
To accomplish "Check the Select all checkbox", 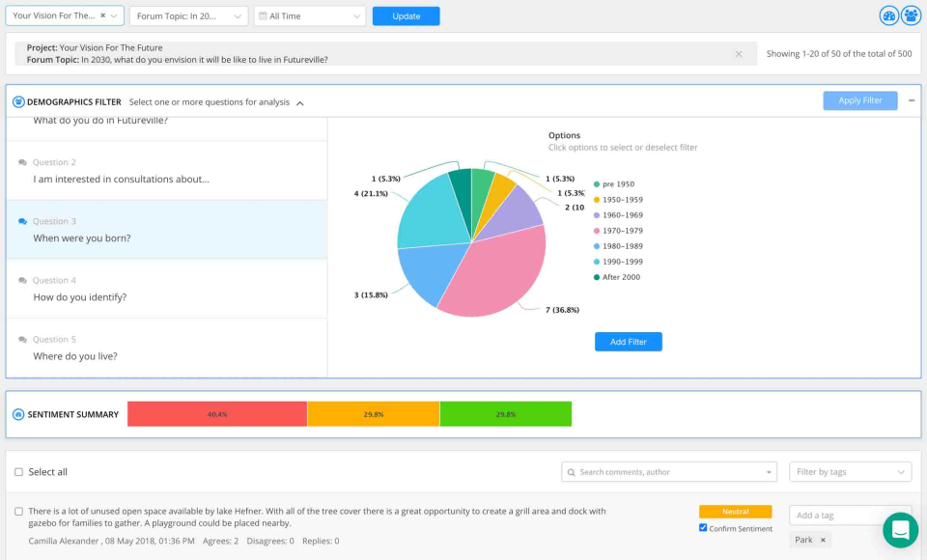I will [16, 471].
